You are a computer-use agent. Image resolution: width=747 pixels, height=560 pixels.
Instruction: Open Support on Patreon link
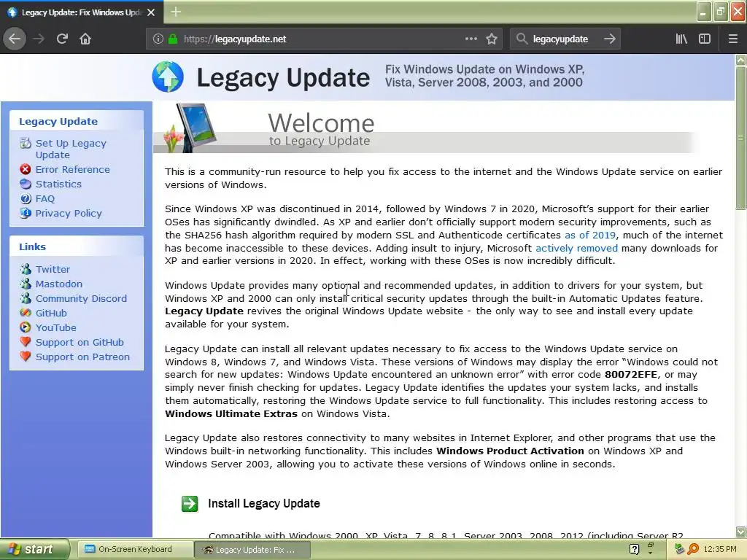(83, 357)
